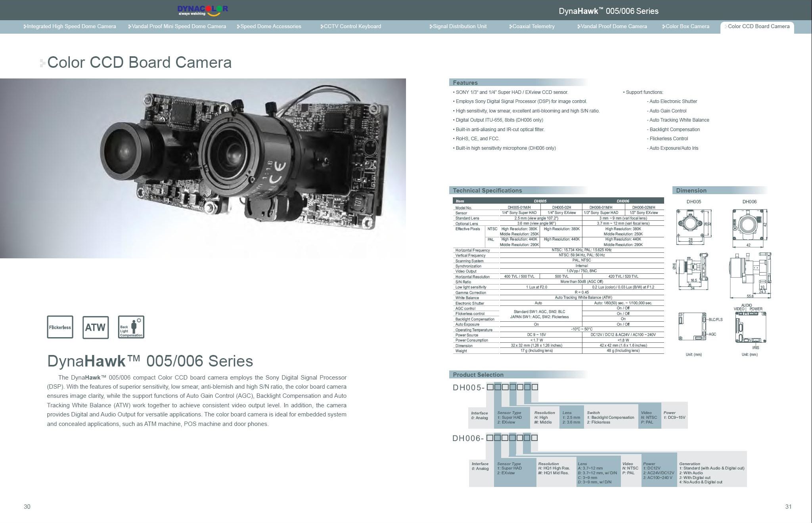Click the 'Model No.' row label
The height and width of the screenshot is (523, 812).
click(x=463, y=208)
